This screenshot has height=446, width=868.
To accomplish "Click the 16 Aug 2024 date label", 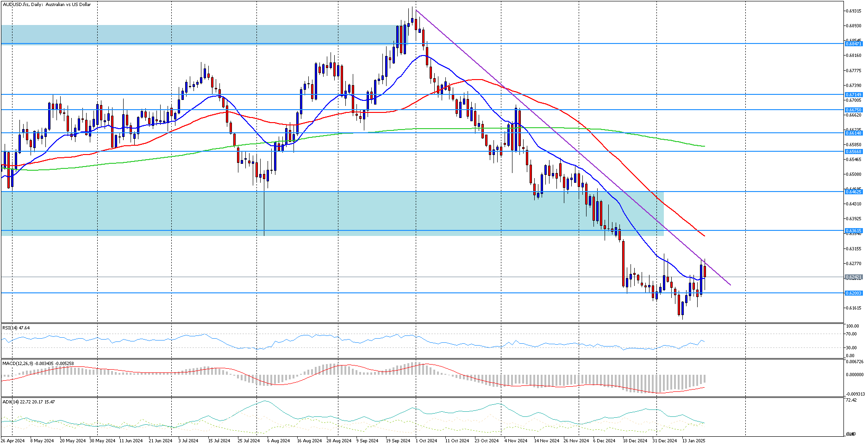I will tap(309, 440).
